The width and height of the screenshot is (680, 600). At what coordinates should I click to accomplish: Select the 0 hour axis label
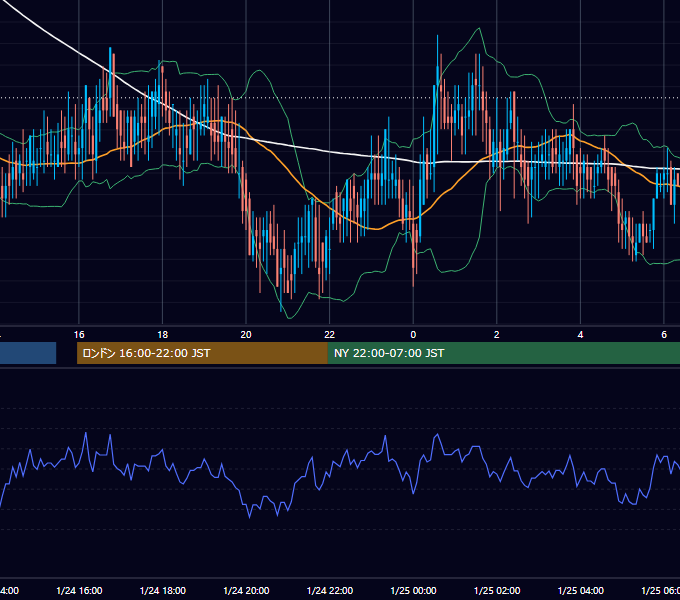(x=413, y=335)
